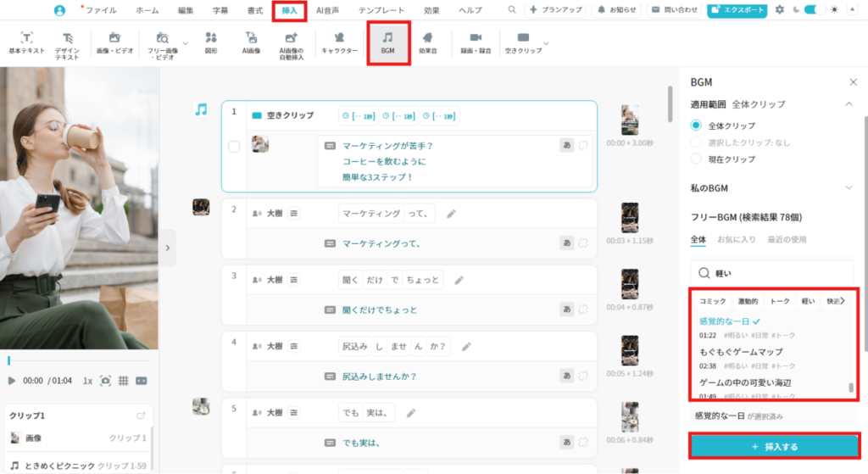Open the 画像・ビデオ insert tool
This screenshot has width=868, height=474.
pos(114,43)
